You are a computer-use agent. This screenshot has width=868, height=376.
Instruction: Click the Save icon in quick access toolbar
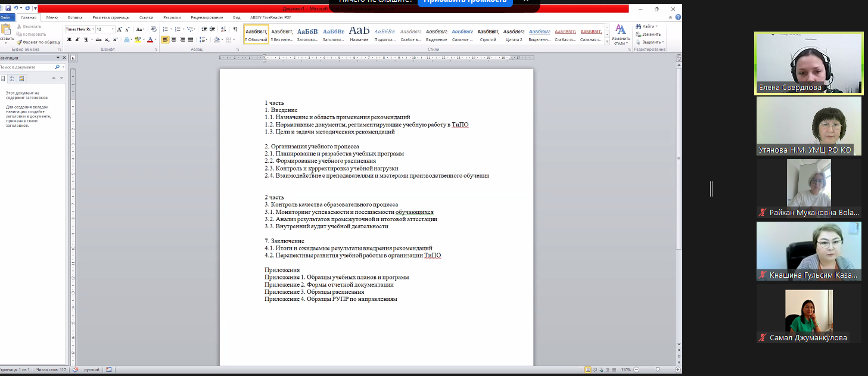click(8, 8)
